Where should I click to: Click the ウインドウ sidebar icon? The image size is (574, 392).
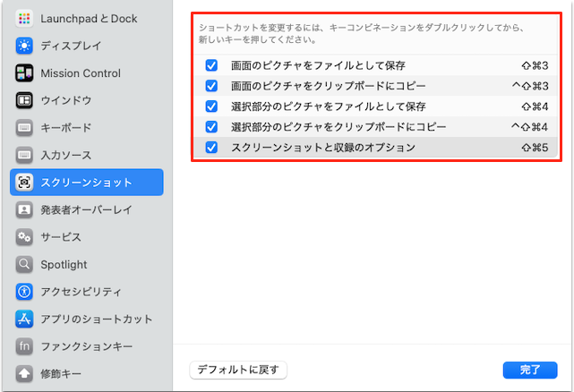tap(25, 100)
